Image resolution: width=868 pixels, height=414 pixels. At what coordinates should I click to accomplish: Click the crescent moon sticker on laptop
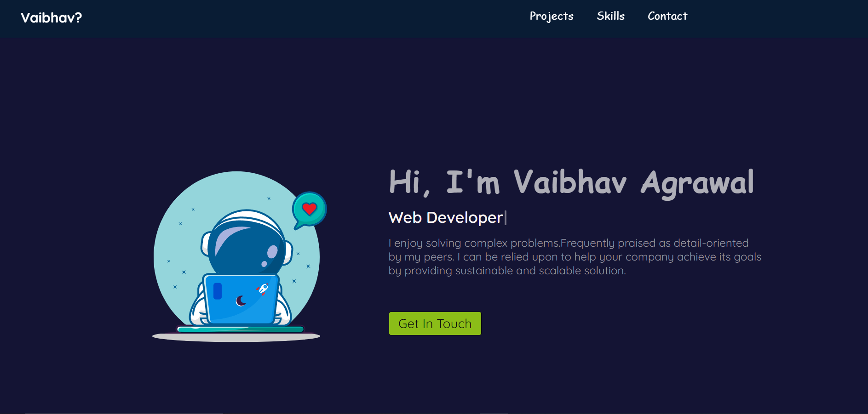[x=241, y=301]
